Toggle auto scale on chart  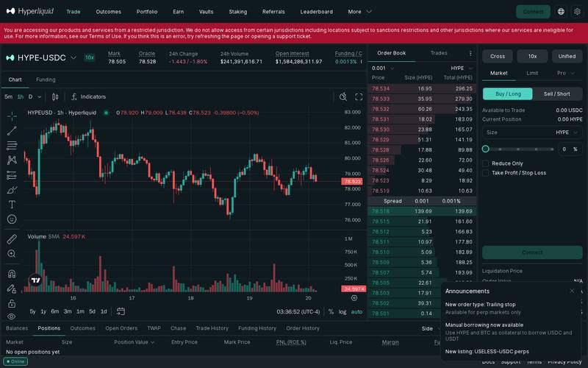[x=356, y=311]
